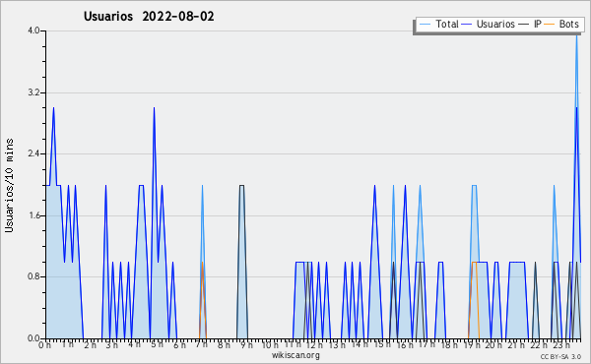
Task: Click the "13 h" x-axis label
Action: [337, 345]
